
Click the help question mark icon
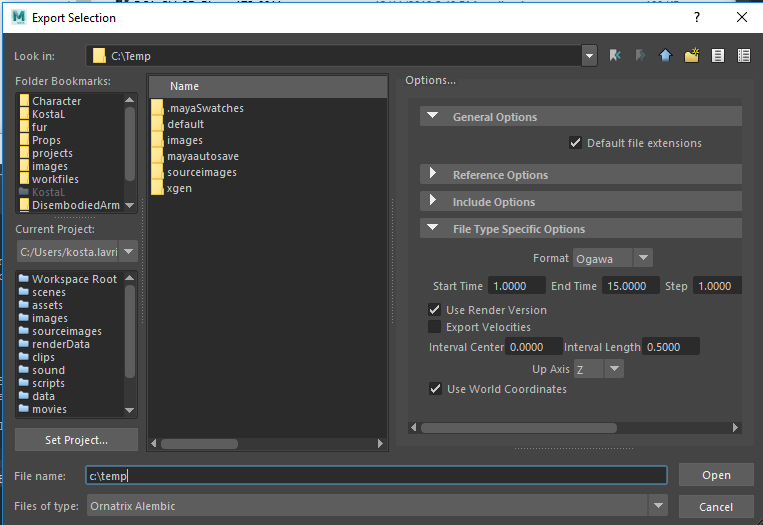pyautogui.click(x=696, y=17)
